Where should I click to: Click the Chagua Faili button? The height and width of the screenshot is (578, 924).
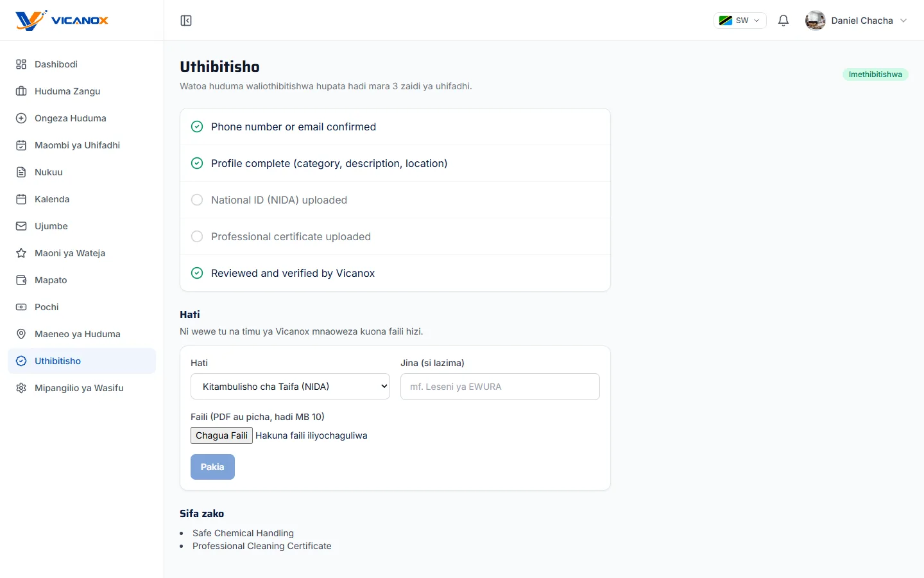click(x=221, y=435)
